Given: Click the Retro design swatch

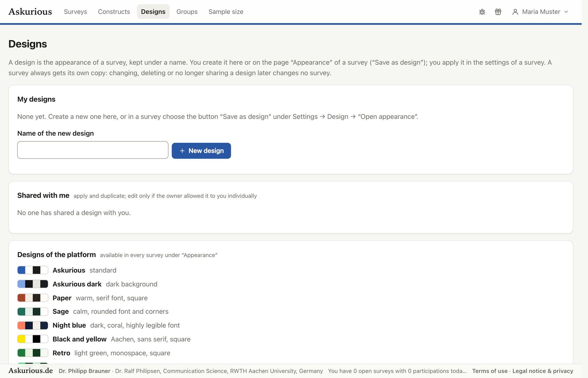Looking at the screenshot, I should tap(33, 353).
